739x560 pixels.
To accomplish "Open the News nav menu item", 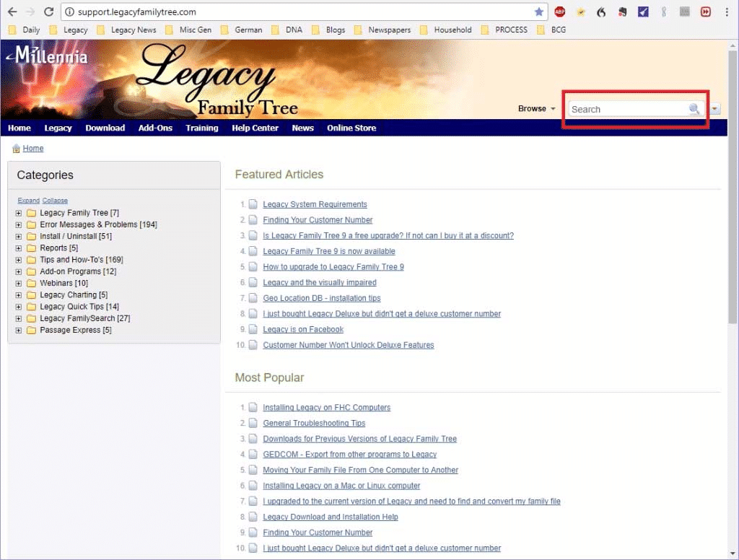I will [302, 128].
